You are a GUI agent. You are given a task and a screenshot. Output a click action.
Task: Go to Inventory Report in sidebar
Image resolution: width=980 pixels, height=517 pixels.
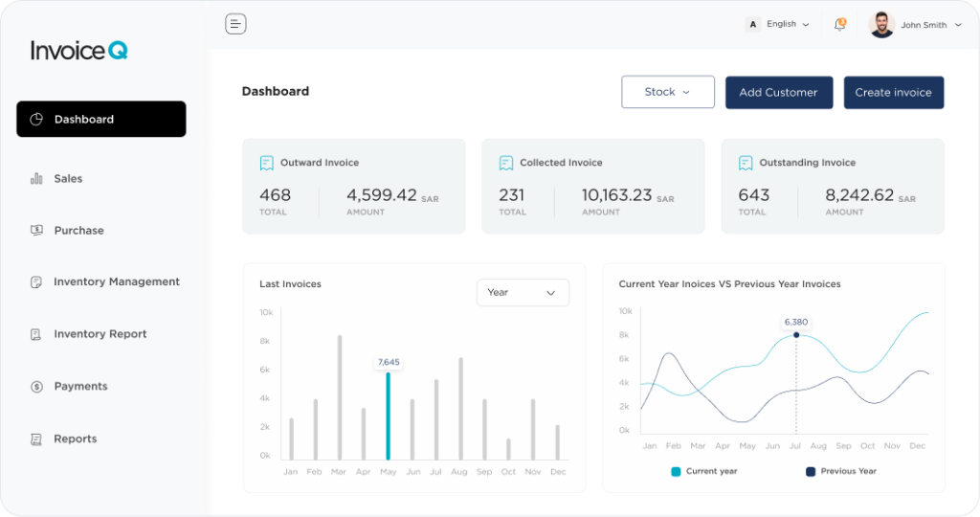click(x=100, y=334)
